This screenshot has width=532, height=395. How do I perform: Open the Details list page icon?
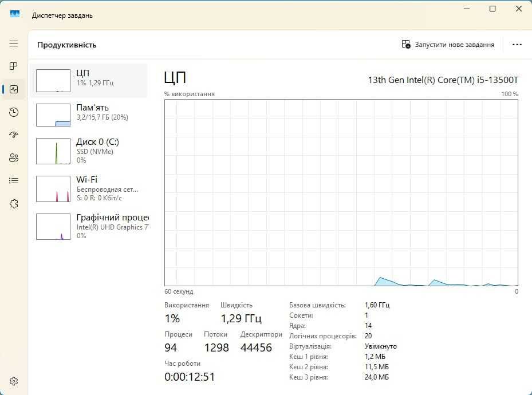click(14, 180)
